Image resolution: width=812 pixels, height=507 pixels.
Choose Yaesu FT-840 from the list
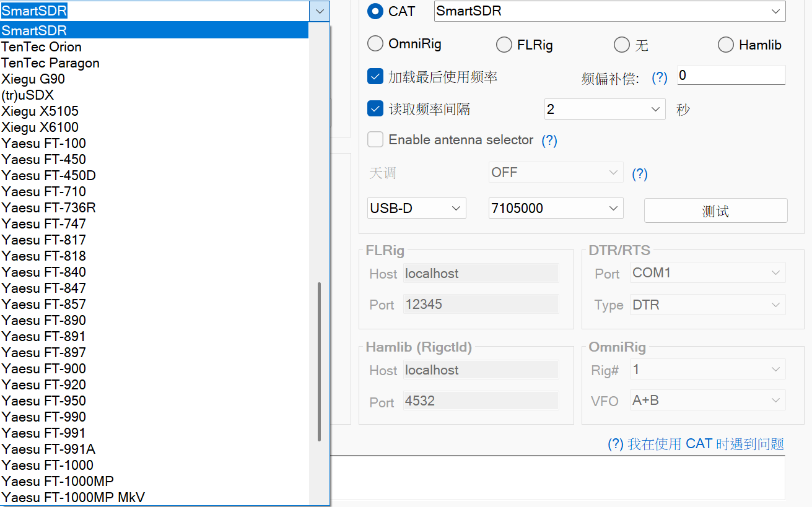click(x=154, y=272)
